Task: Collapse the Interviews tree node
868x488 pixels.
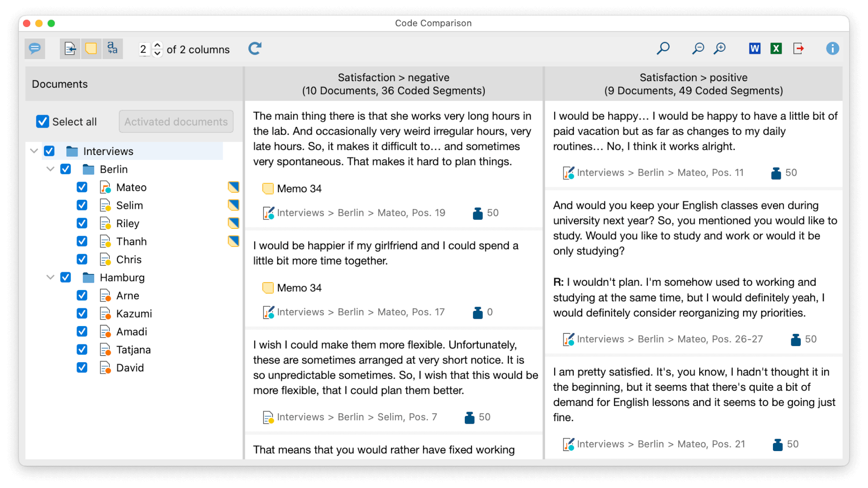Action: coord(33,151)
